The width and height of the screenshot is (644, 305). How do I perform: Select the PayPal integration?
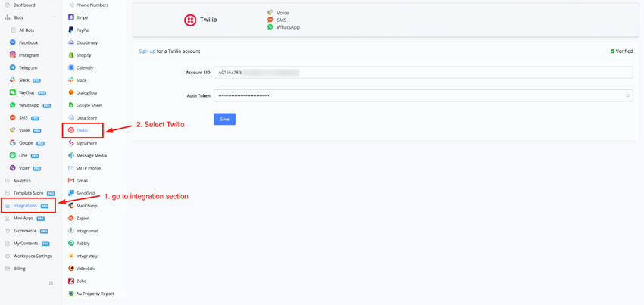[79, 30]
